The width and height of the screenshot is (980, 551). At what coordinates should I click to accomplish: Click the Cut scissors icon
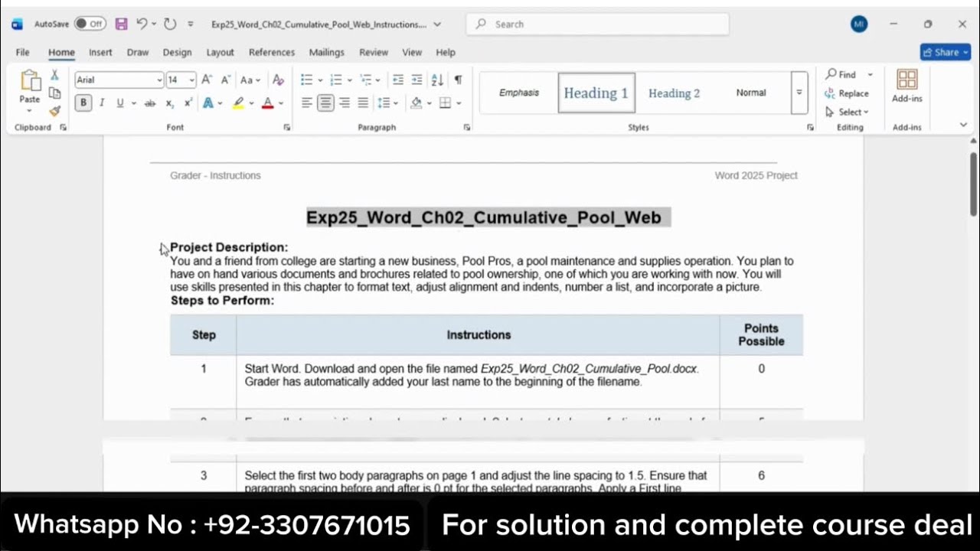[54, 75]
